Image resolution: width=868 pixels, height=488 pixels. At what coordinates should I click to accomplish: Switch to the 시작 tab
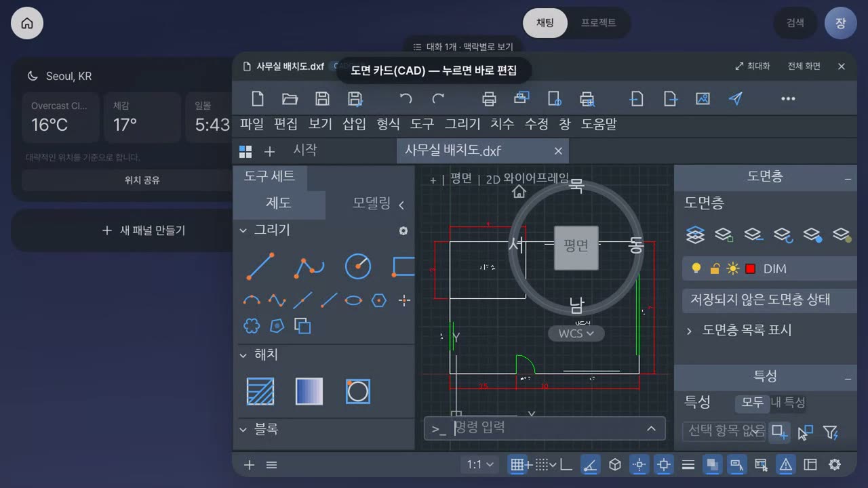click(305, 150)
